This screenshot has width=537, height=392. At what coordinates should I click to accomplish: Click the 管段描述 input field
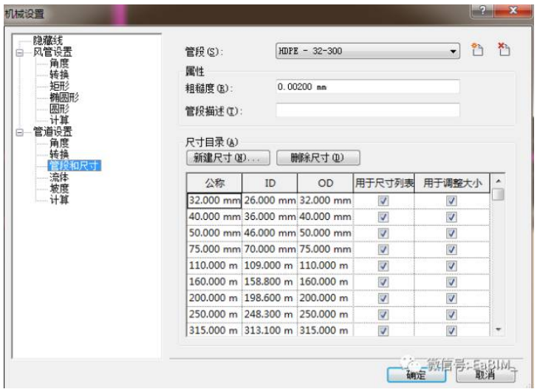(x=368, y=111)
